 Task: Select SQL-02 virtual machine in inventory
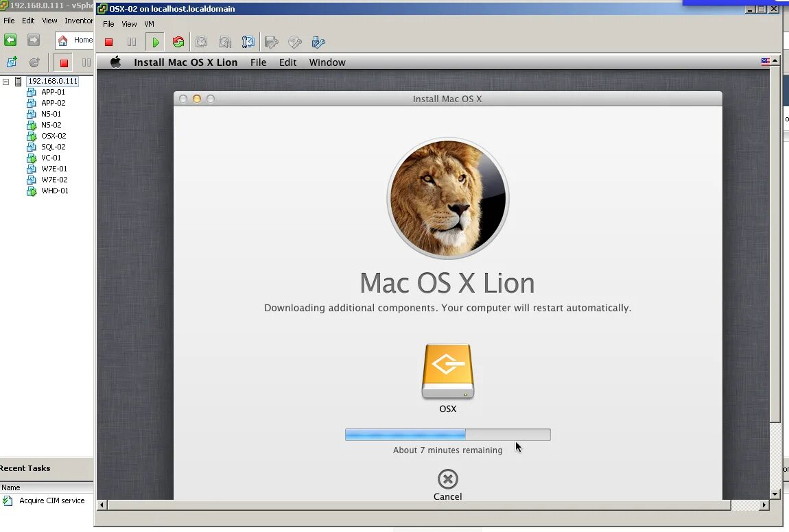pyautogui.click(x=54, y=147)
